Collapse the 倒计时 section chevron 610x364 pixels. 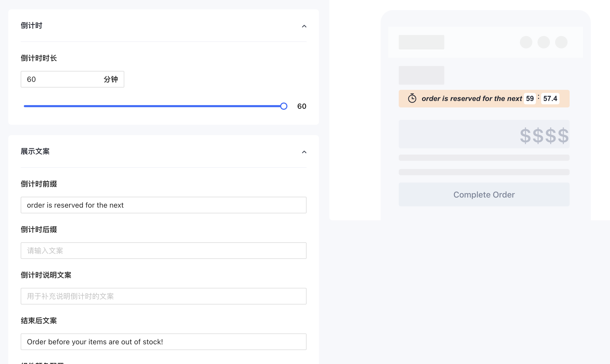coord(304,26)
